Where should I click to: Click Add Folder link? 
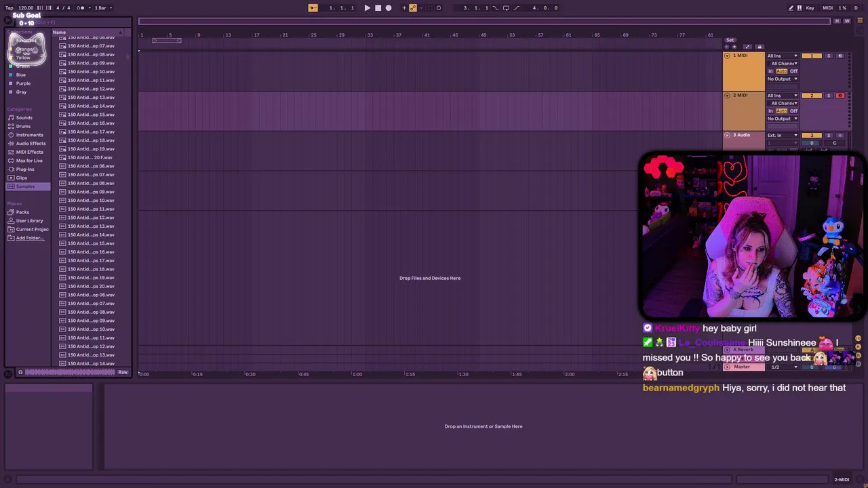(30, 238)
